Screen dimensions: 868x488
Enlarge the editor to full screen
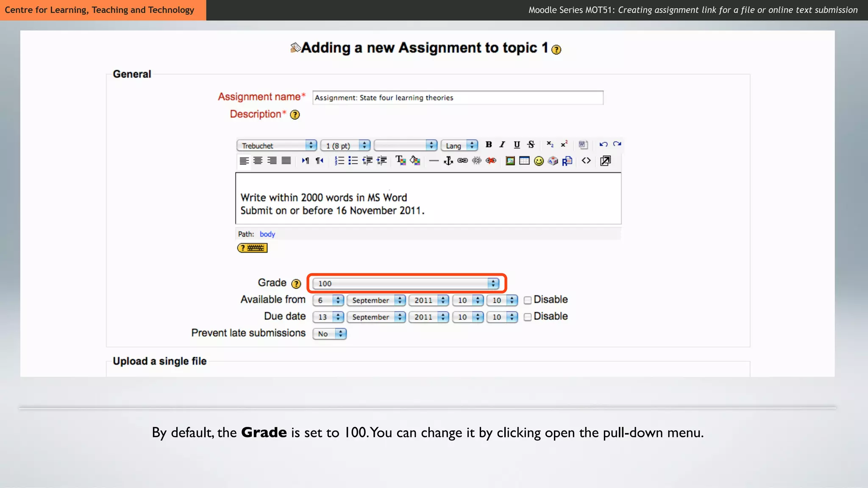(606, 161)
